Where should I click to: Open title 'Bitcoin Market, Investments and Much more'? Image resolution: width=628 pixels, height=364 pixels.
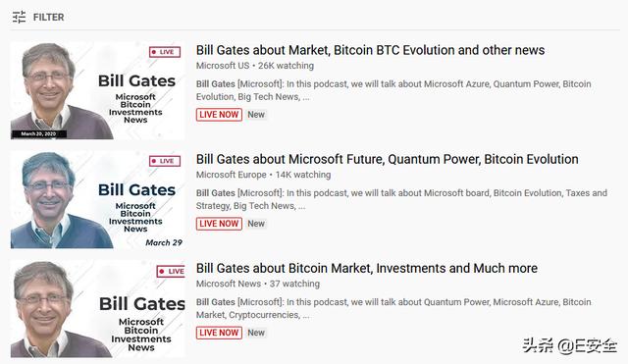(367, 268)
